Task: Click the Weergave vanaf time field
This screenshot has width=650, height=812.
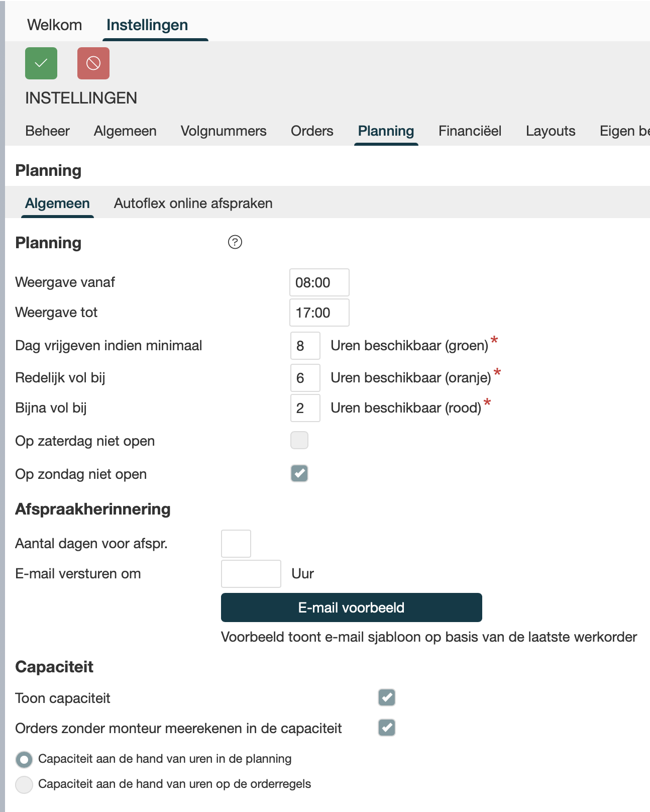Action: click(x=319, y=282)
